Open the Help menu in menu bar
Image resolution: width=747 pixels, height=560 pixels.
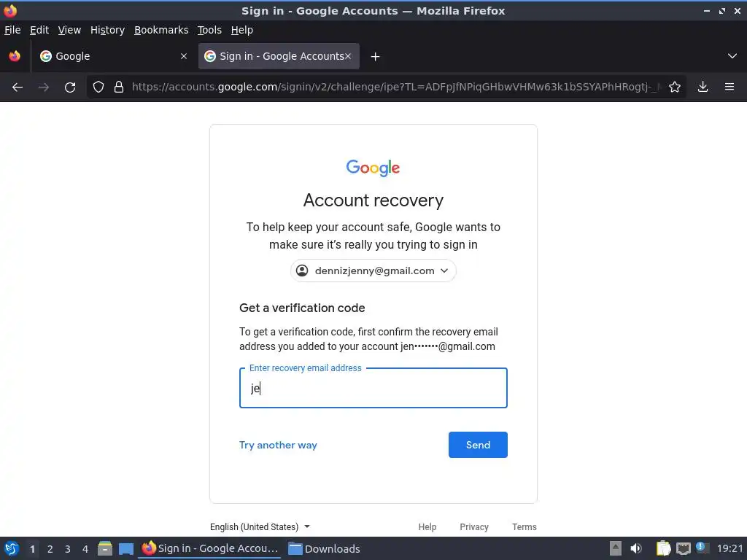point(241,30)
